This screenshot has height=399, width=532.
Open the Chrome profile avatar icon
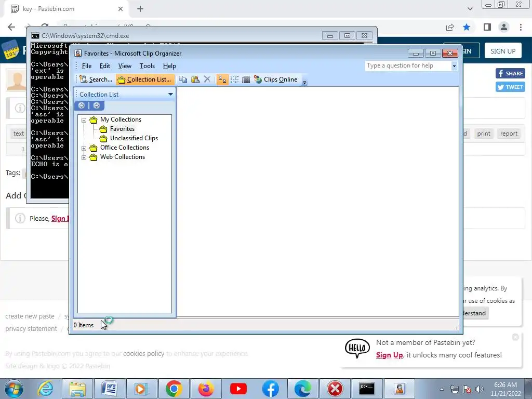(x=504, y=27)
